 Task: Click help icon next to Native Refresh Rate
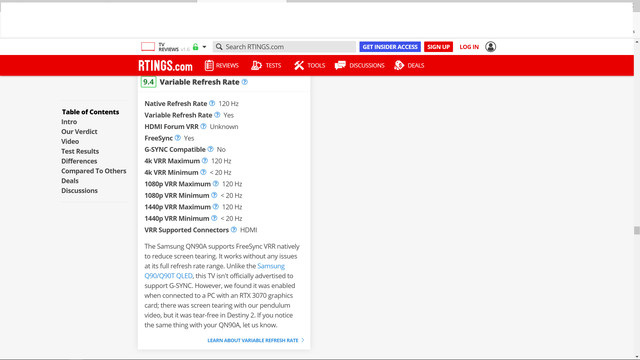tap(212, 103)
